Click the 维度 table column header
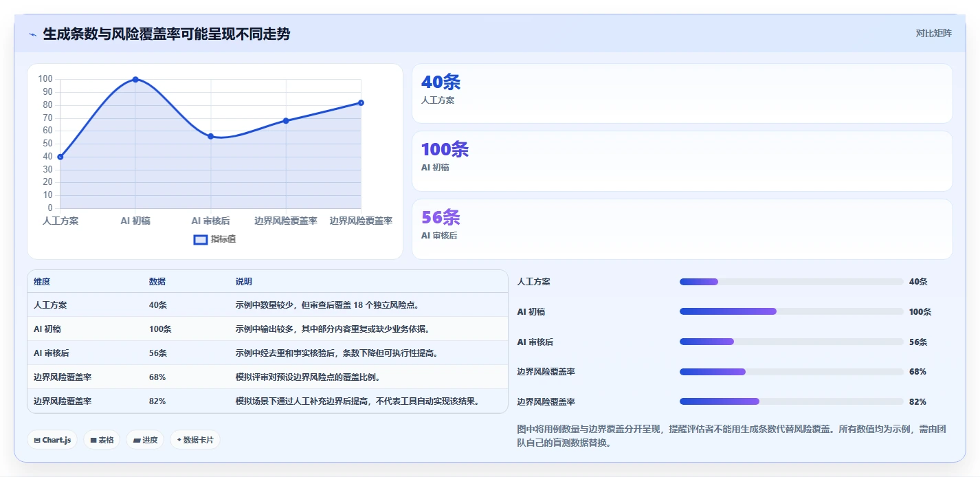The height and width of the screenshot is (477, 980). coord(42,282)
